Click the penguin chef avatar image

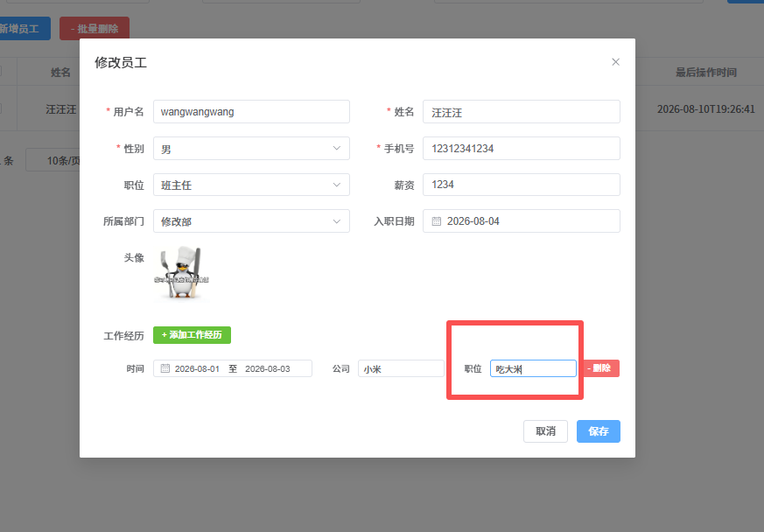pyautogui.click(x=182, y=272)
